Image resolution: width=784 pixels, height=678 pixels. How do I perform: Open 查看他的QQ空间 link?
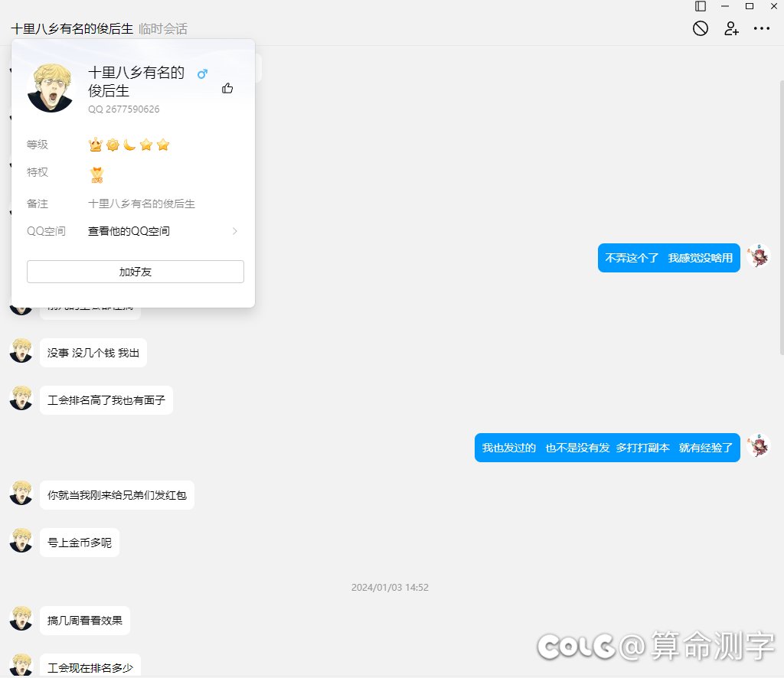tap(129, 231)
